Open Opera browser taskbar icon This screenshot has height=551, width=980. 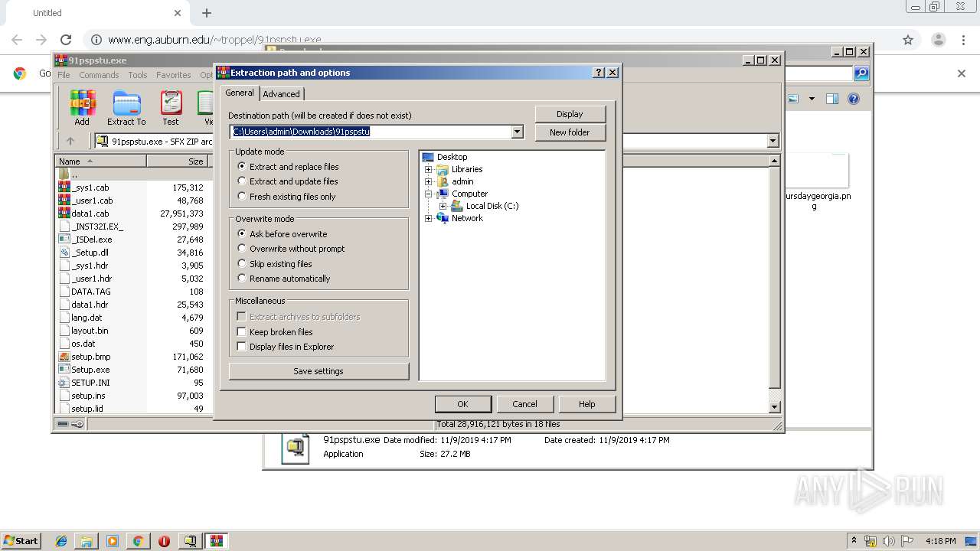(164, 541)
